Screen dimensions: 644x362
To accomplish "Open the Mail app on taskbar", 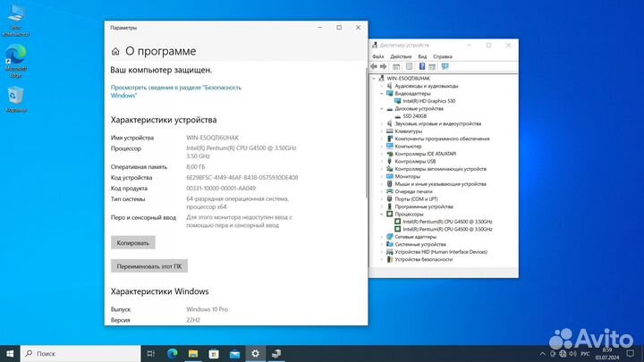I will (236, 353).
